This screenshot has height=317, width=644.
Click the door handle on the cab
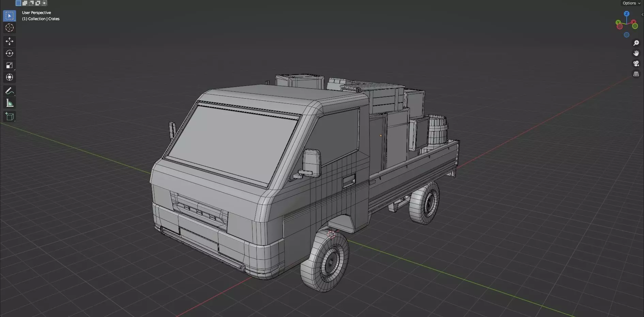click(349, 181)
